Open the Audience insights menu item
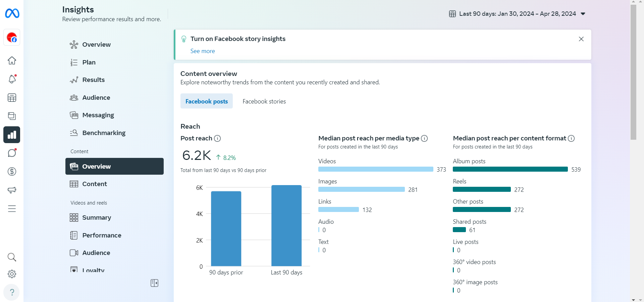The height and width of the screenshot is (302, 644). [96, 98]
